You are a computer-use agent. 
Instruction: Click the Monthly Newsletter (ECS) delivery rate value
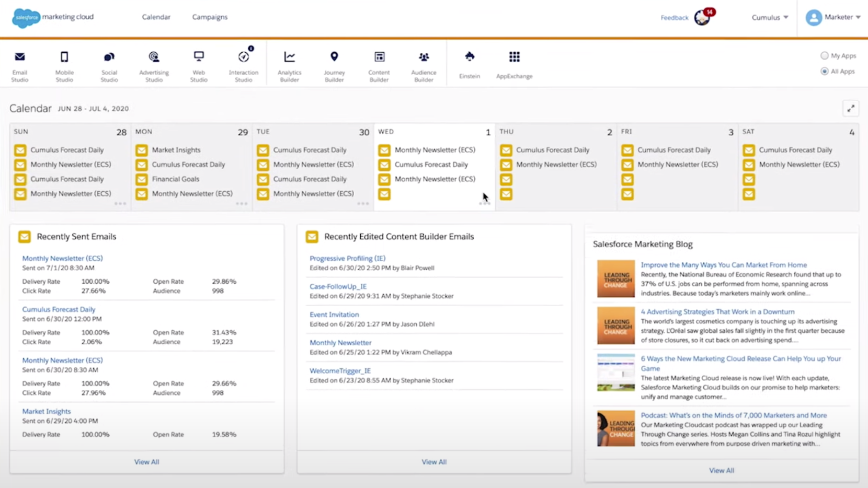coord(96,281)
